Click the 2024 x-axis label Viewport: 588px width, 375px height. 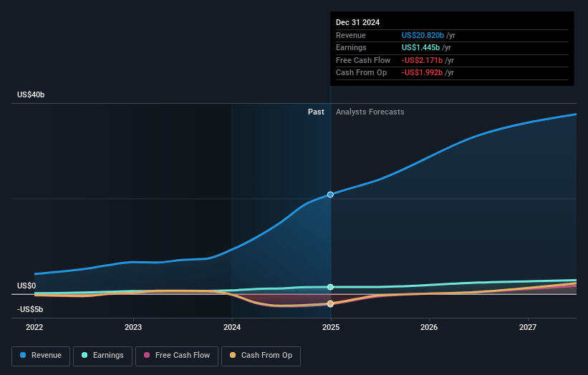tap(232, 328)
